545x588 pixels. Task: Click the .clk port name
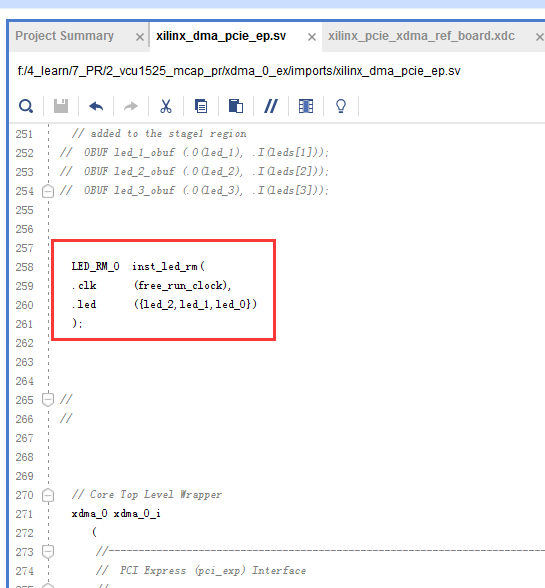tap(84, 286)
